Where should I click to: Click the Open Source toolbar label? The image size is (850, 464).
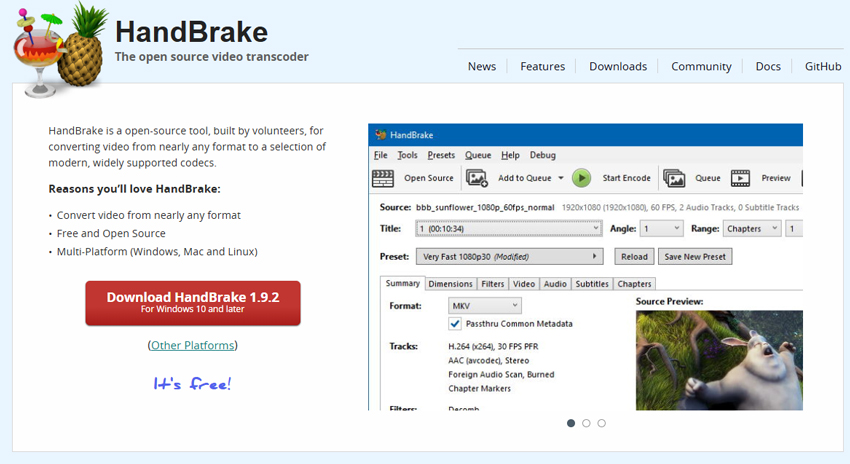tap(429, 178)
